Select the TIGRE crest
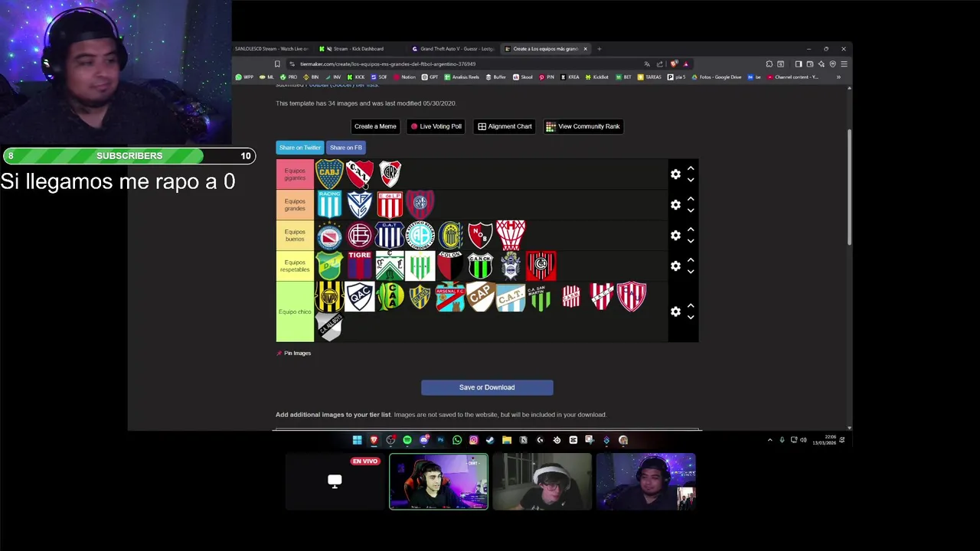The image size is (980, 551). pos(359,266)
